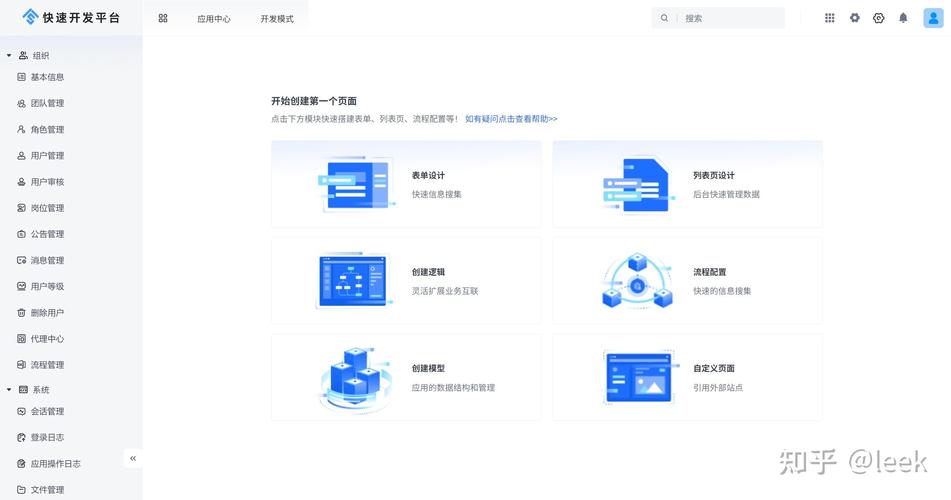Image resolution: width=951 pixels, height=500 pixels.
Task: Click the 团队管理 sidebar icon
Action: (x=21, y=103)
